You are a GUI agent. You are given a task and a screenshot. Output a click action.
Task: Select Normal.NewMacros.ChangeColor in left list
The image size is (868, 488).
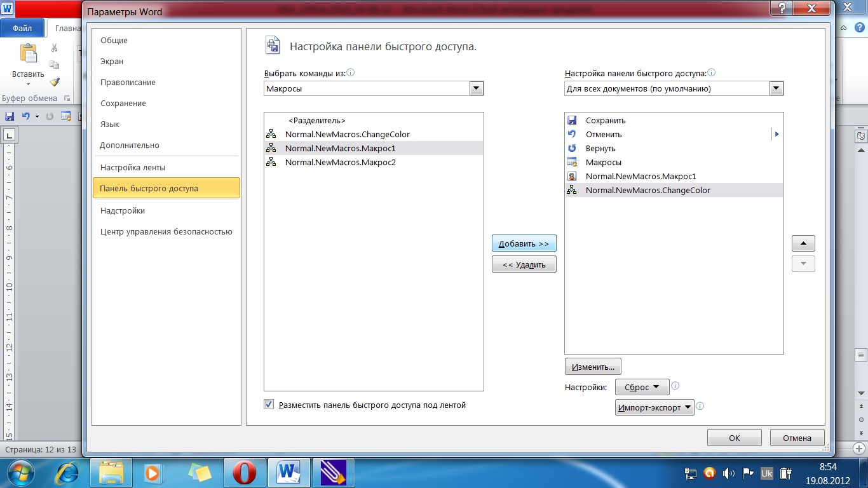click(x=374, y=135)
